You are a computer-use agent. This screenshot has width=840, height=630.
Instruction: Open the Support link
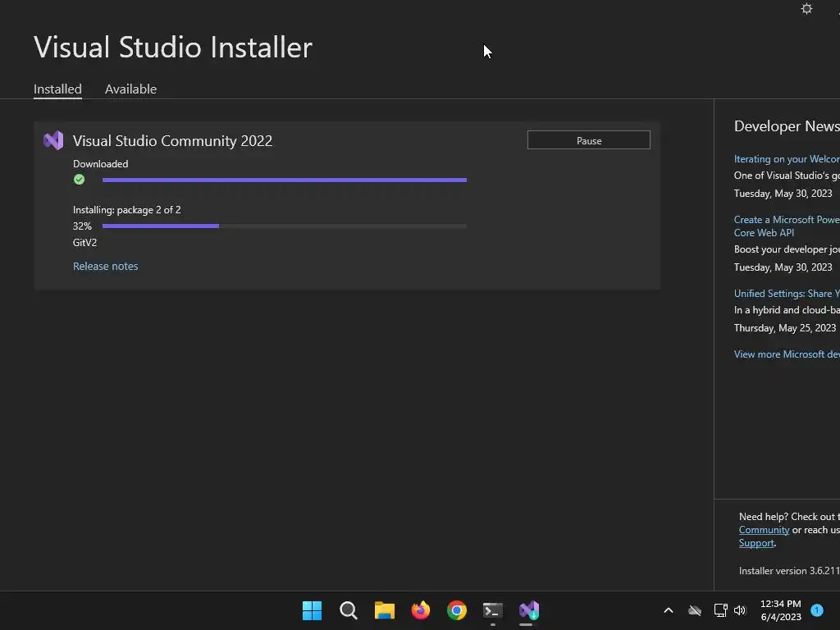point(756,543)
